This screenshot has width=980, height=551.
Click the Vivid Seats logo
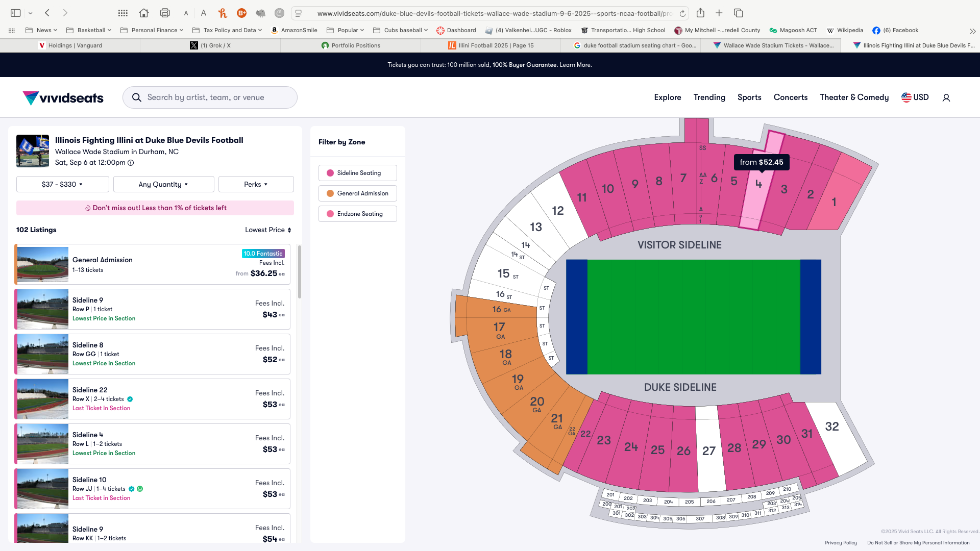[x=63, y=97]
